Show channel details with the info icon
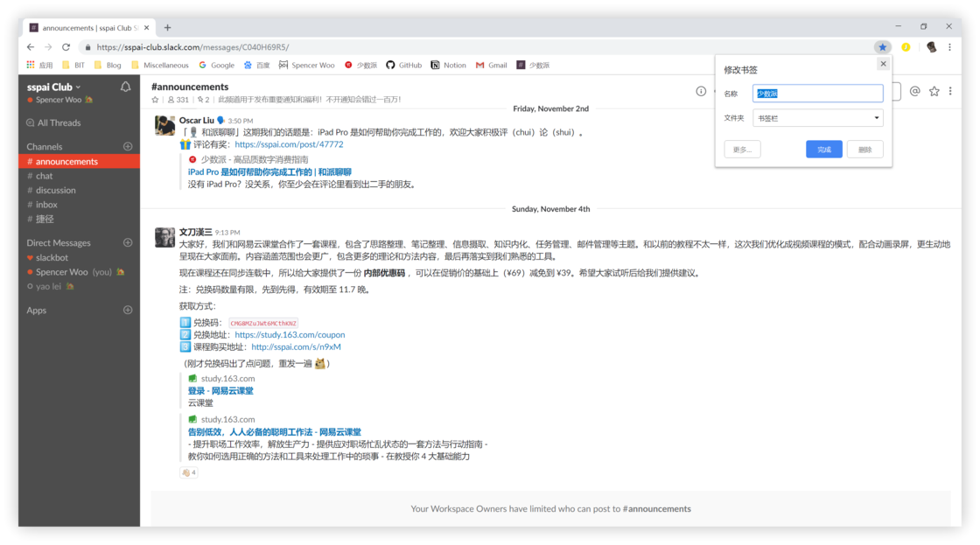 [701, 91]
